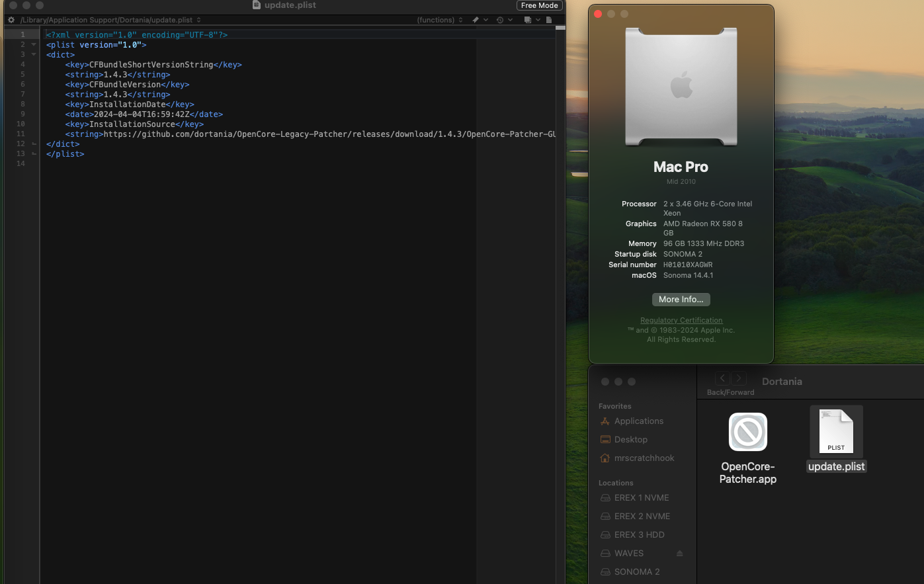
Task: Open the gear menu in editor navigation bar
Action: point(11,20)
